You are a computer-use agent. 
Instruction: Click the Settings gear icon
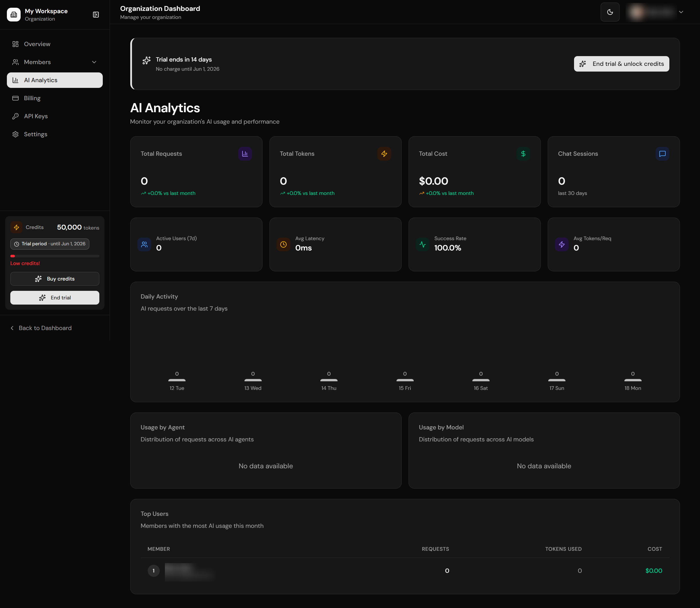pyautogui.click(x=15, y=134)
